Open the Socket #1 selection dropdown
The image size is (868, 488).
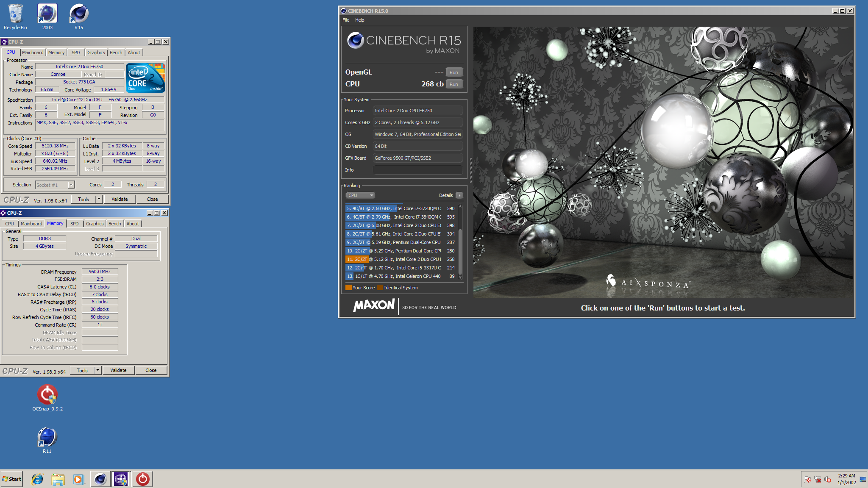55,185
